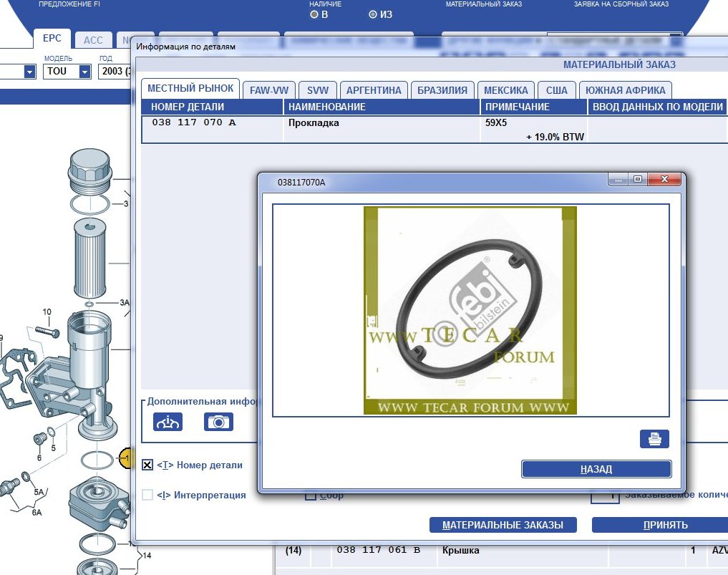
Task: Enable the '<I> Интерпретация' checkbox
Action: [147, 495]
